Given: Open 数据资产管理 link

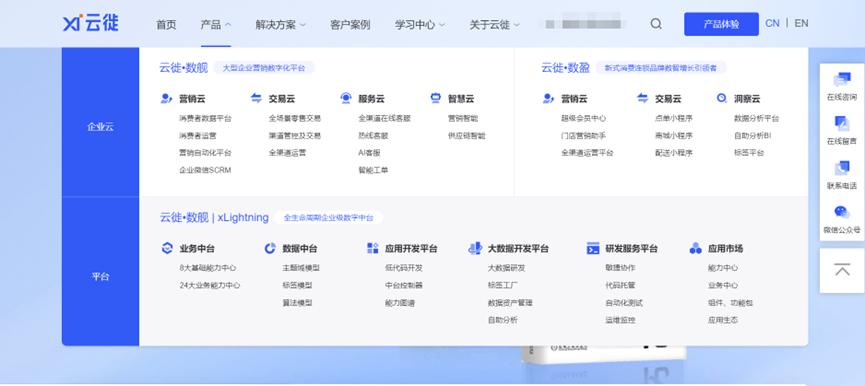Looking at the screenshot, I should click(510, 303).
